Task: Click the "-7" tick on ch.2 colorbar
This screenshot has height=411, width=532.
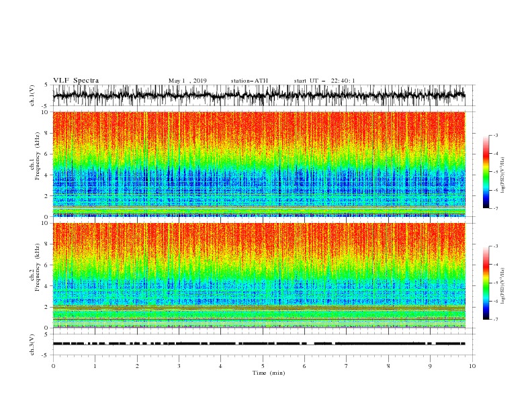Action: (x=496, y=320)
